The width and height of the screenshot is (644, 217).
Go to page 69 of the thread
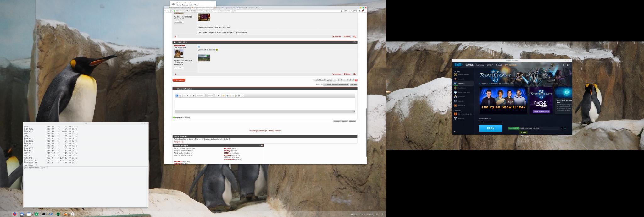pyautogui.click(x=353, y=80)
